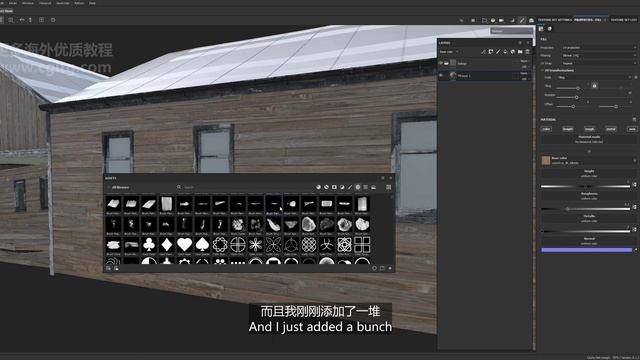Viewport: 640px width, 360px height.
Task: Filter assets by brushes icon
Action: (350, 187)
